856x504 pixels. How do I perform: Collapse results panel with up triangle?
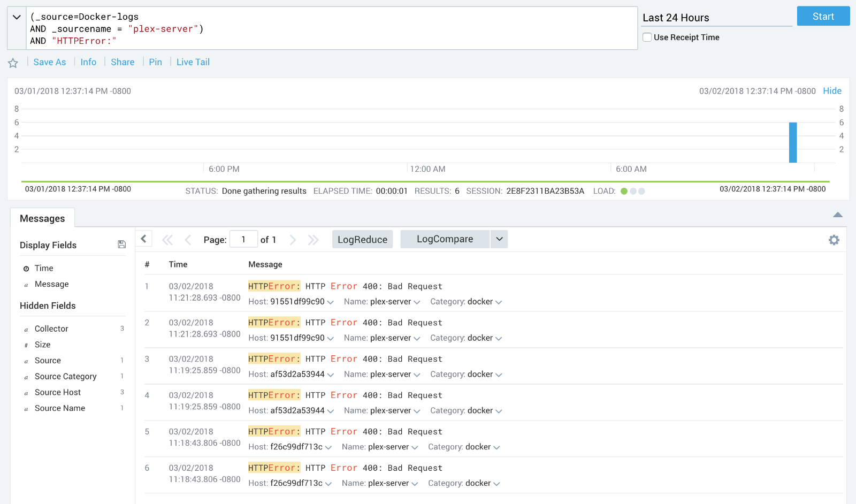click(x=837, y=215)
